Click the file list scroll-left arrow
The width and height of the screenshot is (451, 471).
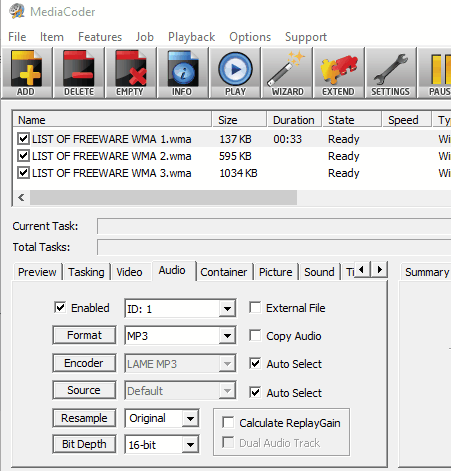(21, 197)
